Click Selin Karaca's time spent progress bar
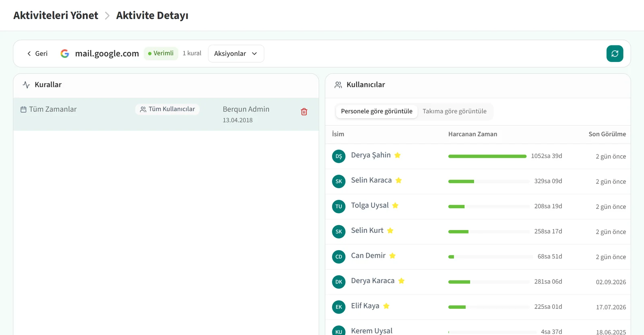The height and width of the screenshot is (335, 644). click(x=489, y=181)
